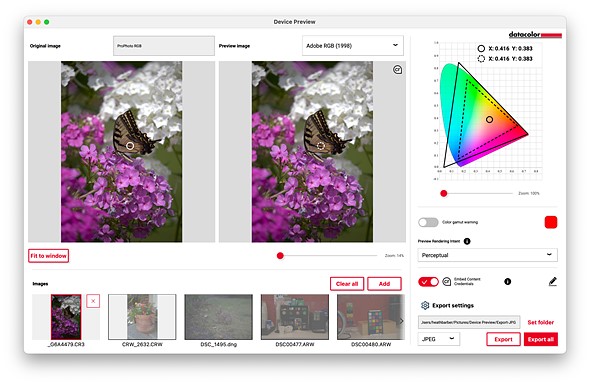Click the Export all button
Image resolution: width=590 pixels, height=385 pixels.
coord(541,339)
